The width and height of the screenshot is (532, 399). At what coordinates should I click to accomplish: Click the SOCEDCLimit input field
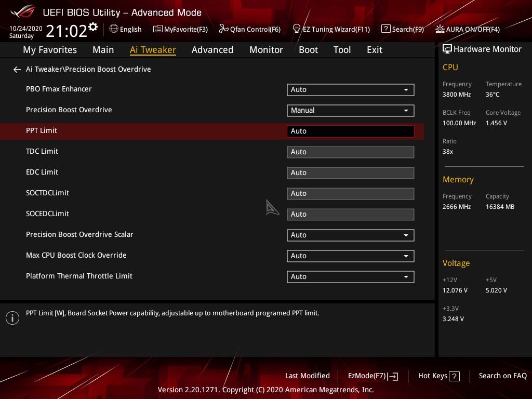[351, 215]
